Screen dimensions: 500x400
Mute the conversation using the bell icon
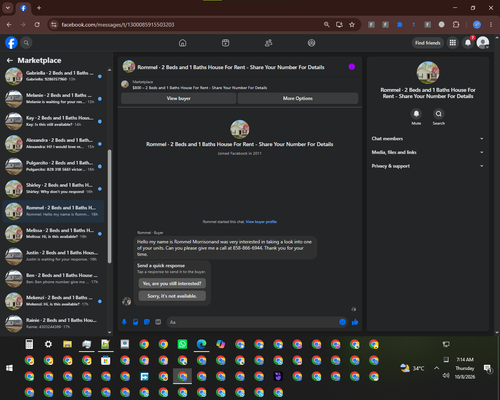pos(416,114)
